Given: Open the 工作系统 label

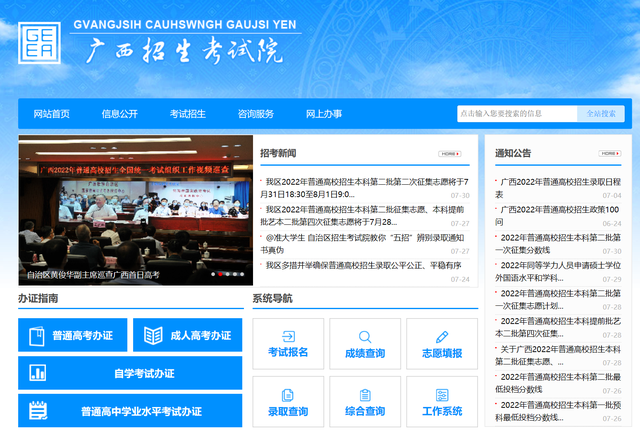Looking at the screenshot, I should tap(442, 411).
